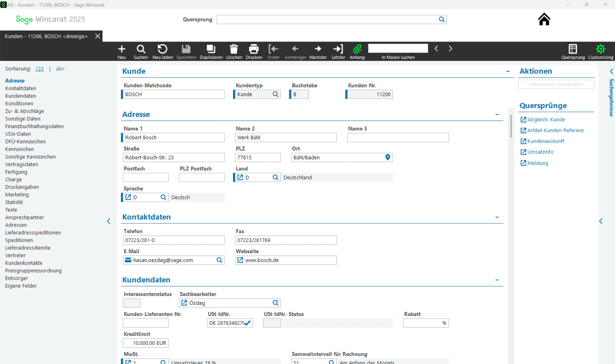Open Quersprung table icon in toolbar

click(x=573, y=49)
